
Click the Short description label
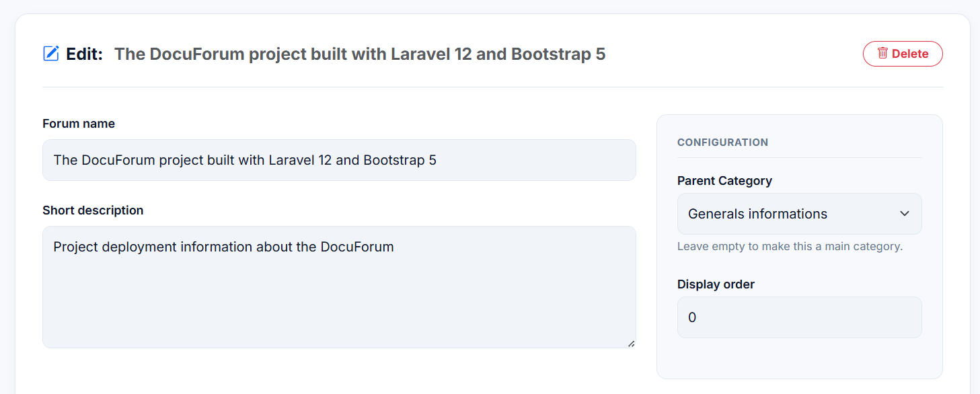[93, 210]
